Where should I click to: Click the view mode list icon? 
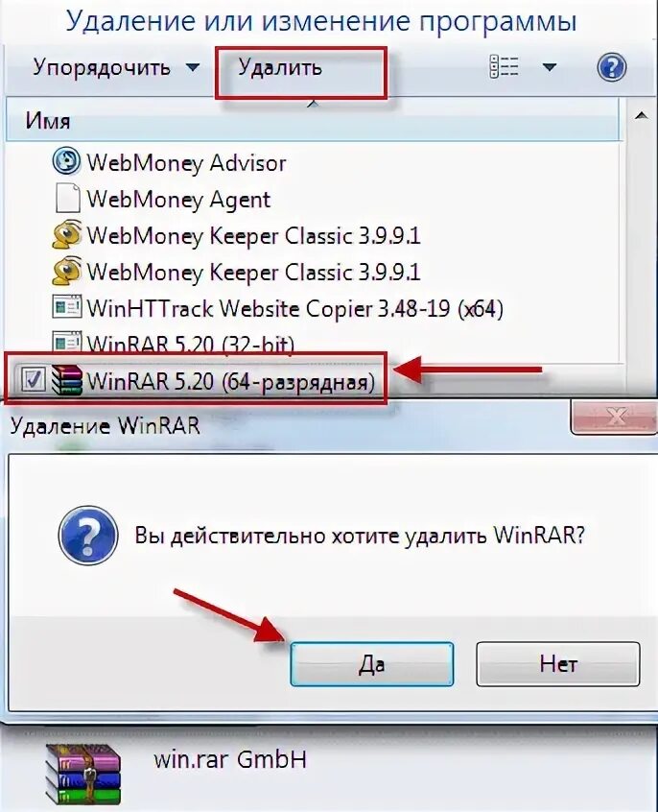click(x=504, y=67)
